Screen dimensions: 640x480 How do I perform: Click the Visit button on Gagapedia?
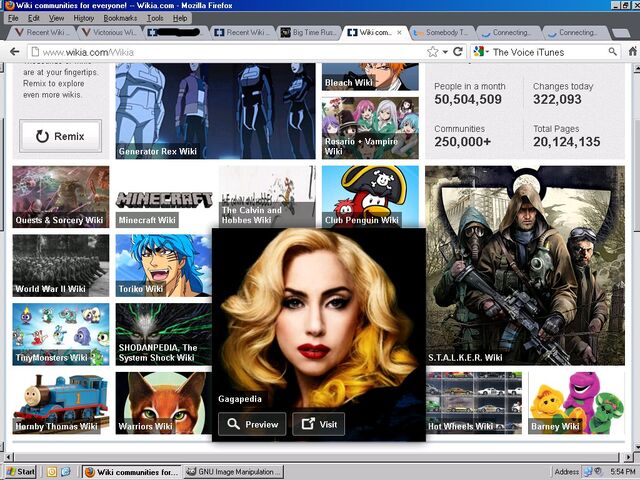click(318, 424)
